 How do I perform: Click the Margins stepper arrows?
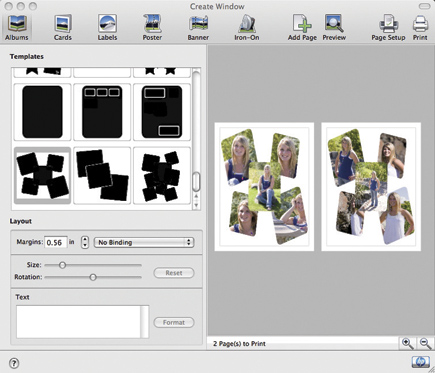click(85, 242)
